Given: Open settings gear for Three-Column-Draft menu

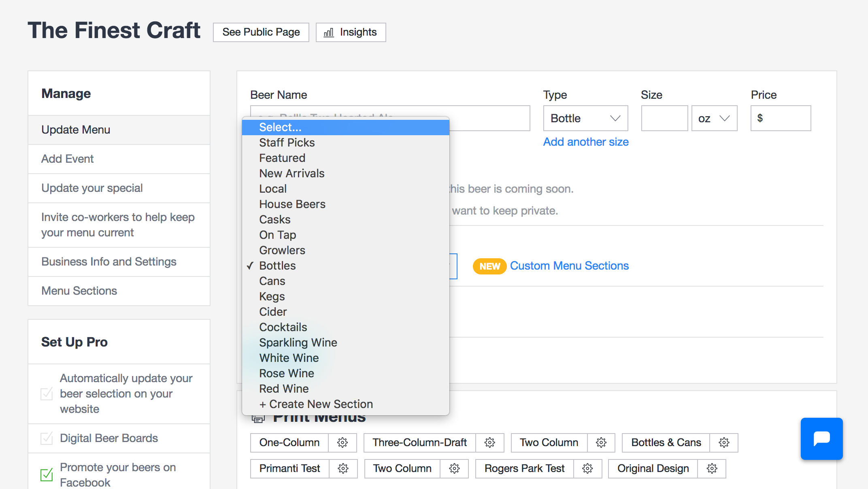Looking at the screenshot, I should point(490,442).
